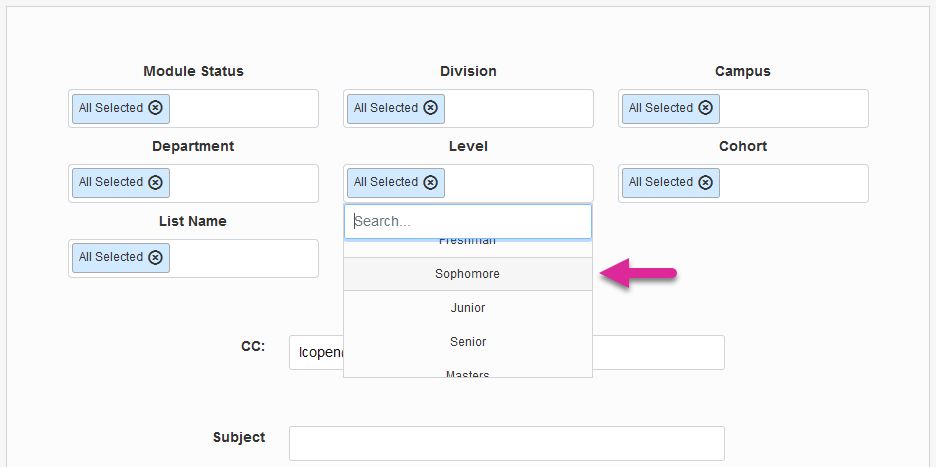
Task: Click into the Subject text field
Action: point(506,443)
